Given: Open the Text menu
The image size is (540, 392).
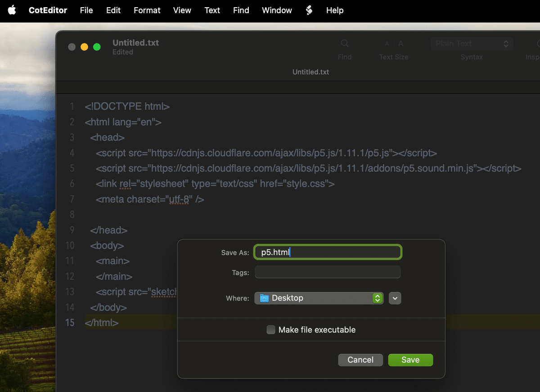Looking at the screenshot, I should click(212, 10).
